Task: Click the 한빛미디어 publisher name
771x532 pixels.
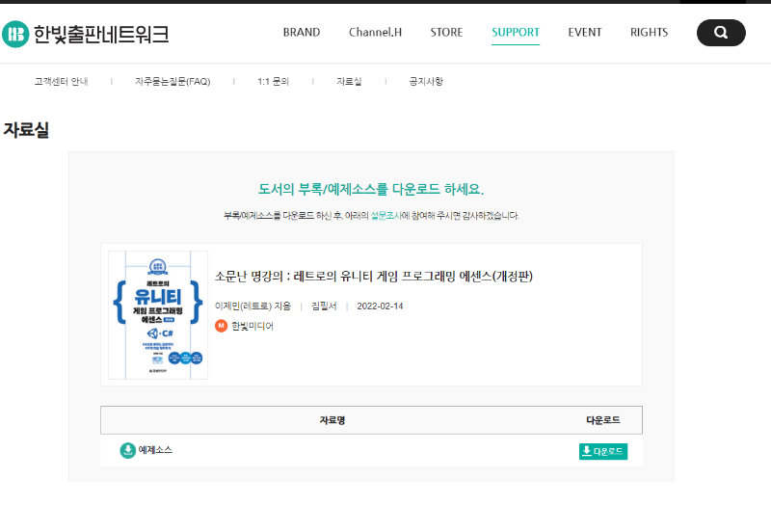Action: (253, 326)
